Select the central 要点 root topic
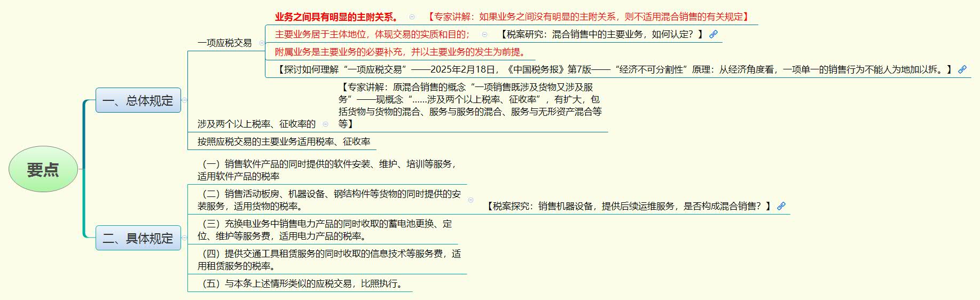Screen dimensions: 980x300 pyautogui.click(x=43, y=169)
